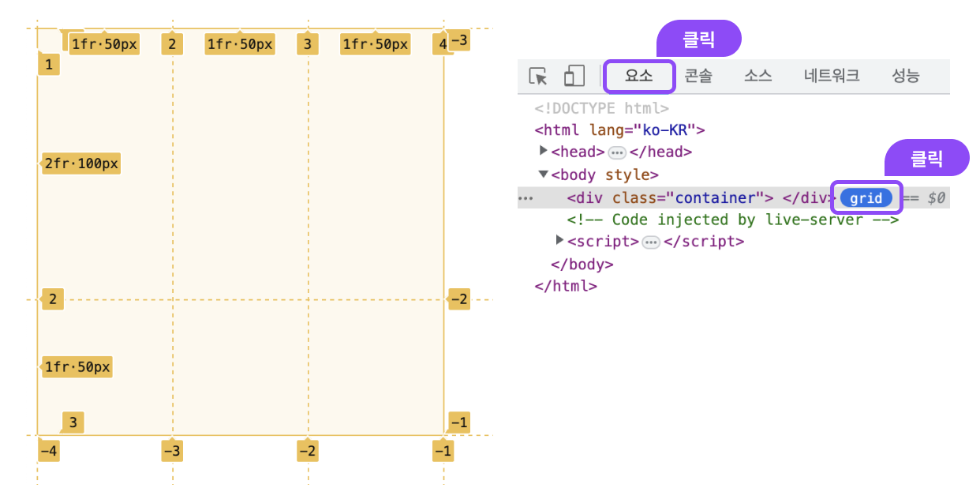The image size is (980, 492).
Task: Click the ellipsis inside the head element
Action: tap(617, 152)
